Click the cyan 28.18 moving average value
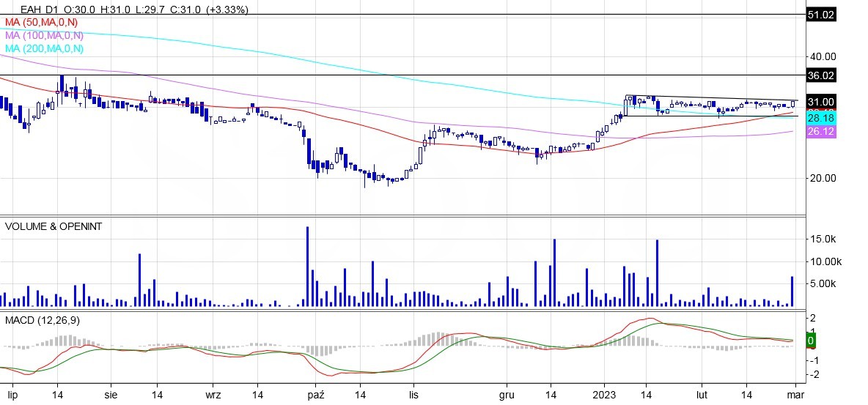This screenshot has height=405, width=868. pos(817,118)
